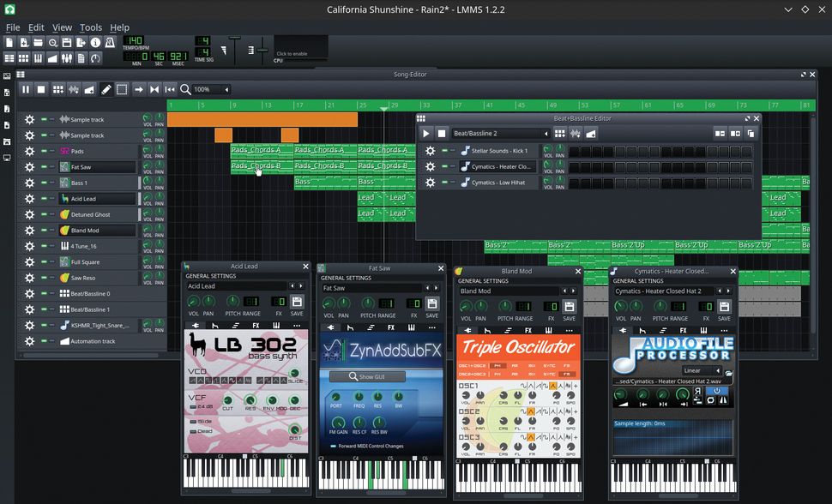Select the pencil draw mode in Song Editor

pyautogui.click(x=106, y=89)
